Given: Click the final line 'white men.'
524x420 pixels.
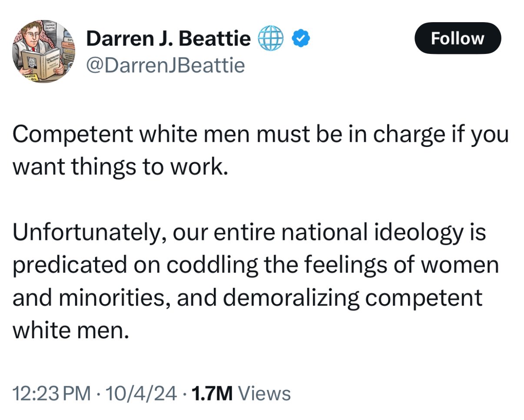Looking at the screenshot, I should coord(71,330).
